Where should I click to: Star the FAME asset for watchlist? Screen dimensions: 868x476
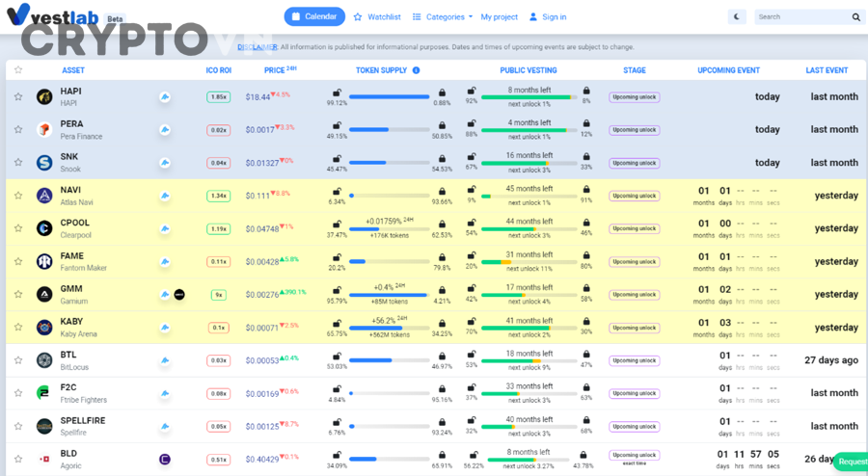(18, 261)
